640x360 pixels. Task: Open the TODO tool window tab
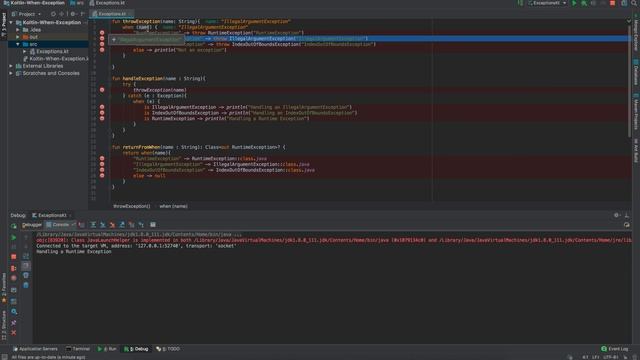pyautogui.click(x=168, y=349)
